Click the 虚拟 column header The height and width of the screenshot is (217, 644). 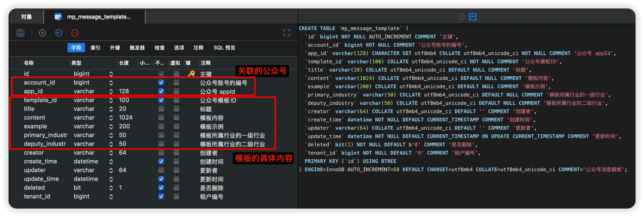click(x=175, y=63)
